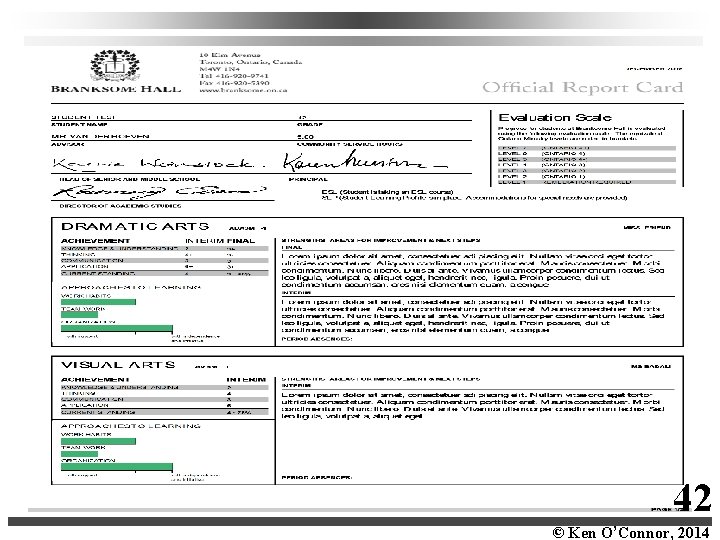
Task: Click 'ACHIEVEMENT' heading in Dramatic Arts section
Action: 96,241
